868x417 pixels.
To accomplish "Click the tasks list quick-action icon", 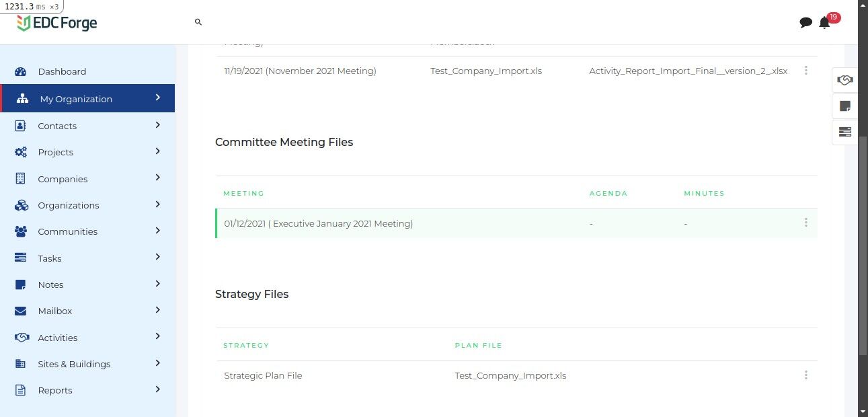I will tap(844, 132).
